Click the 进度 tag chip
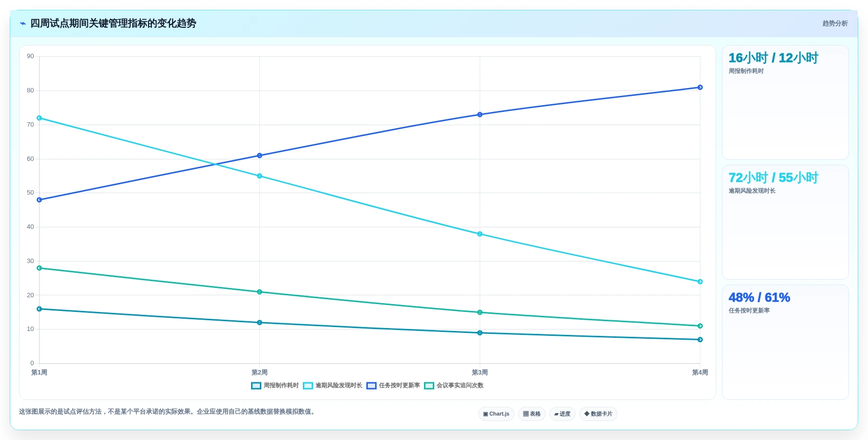The image size is (868, 440). tap(562, 414)
